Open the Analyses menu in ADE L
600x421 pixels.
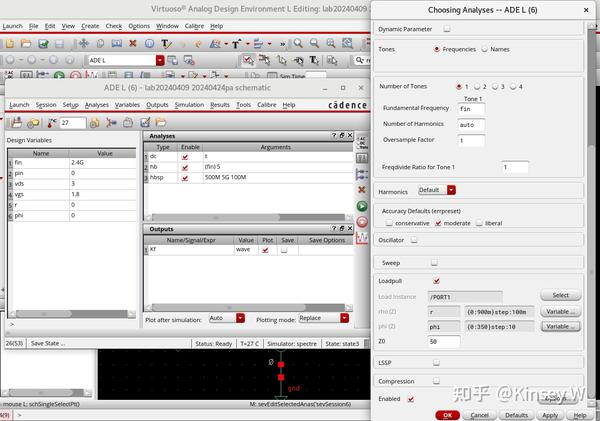[96, 105]
